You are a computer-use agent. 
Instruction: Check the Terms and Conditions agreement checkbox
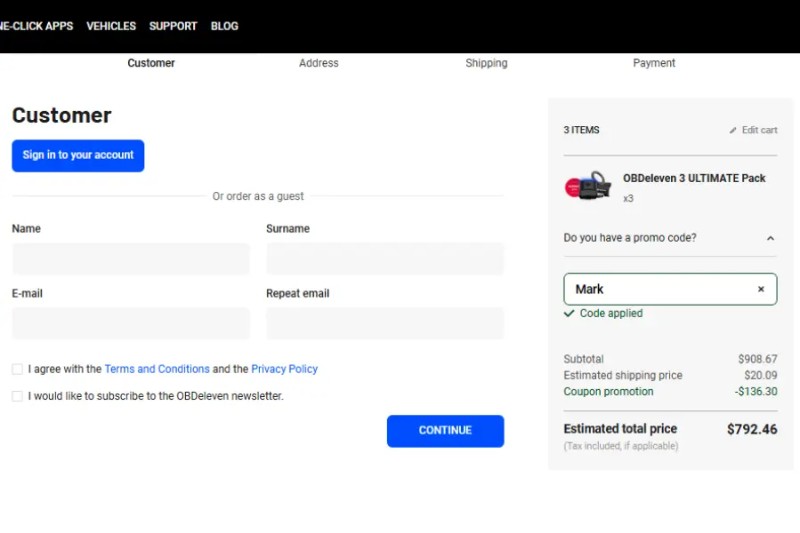pyautogui.click(x=17, y=369)
